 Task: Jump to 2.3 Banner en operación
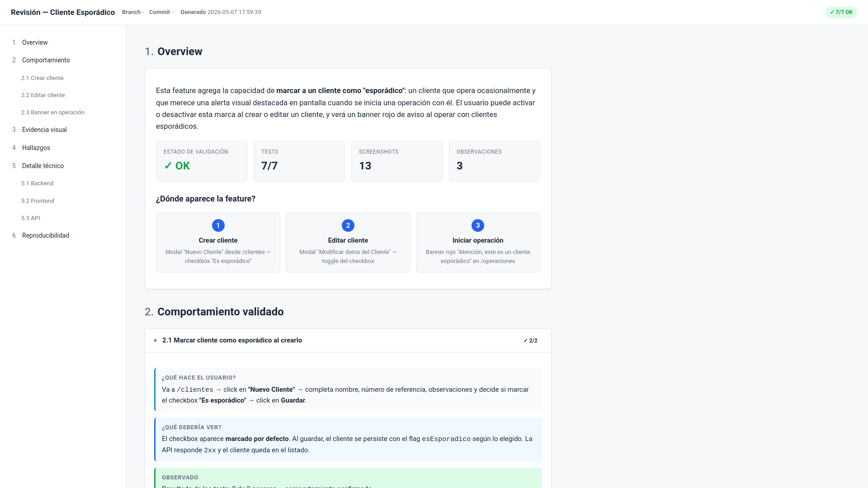pos(53,113)
